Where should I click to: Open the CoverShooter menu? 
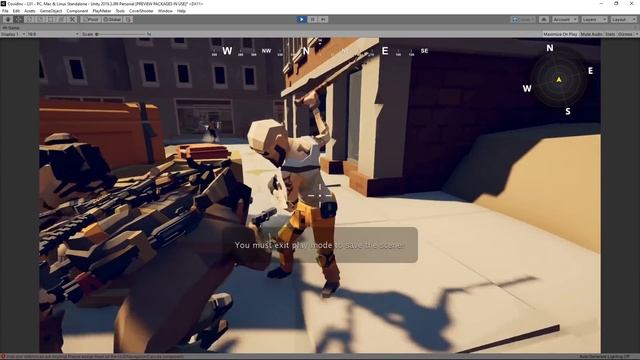(x=141, y=11)
